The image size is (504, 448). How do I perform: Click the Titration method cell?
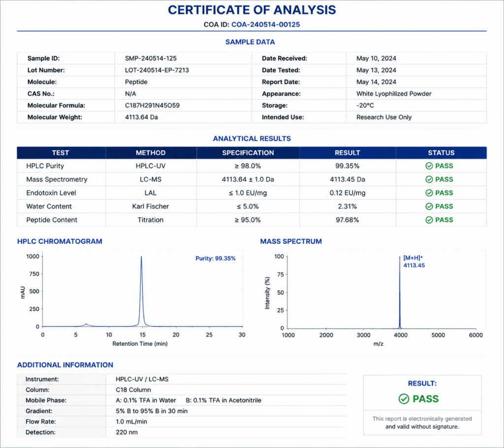151,220
